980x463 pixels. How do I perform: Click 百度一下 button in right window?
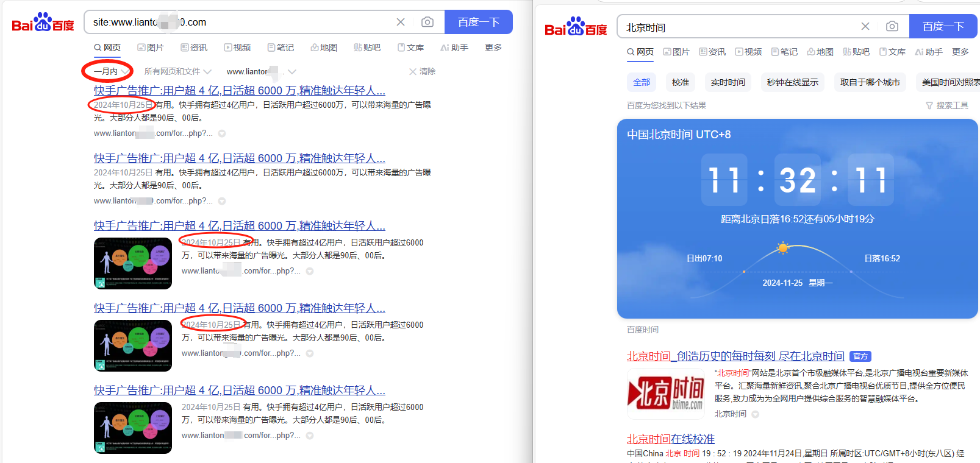[943, 26]
